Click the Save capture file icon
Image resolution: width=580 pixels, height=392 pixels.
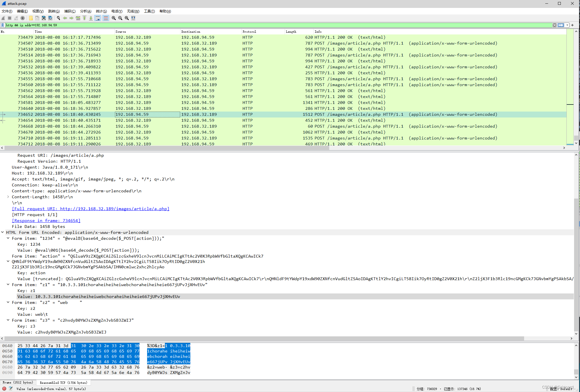click(37, 18)
